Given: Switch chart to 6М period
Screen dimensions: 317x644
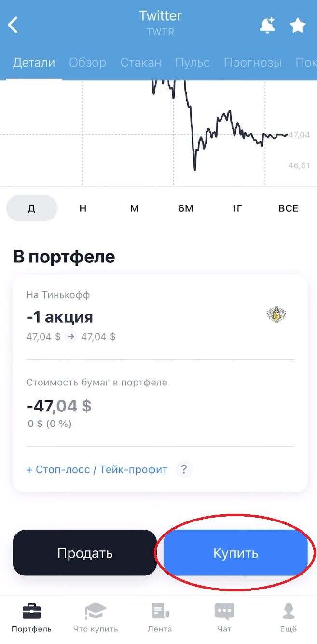Looking at the screenshot, I should point(186,208).
